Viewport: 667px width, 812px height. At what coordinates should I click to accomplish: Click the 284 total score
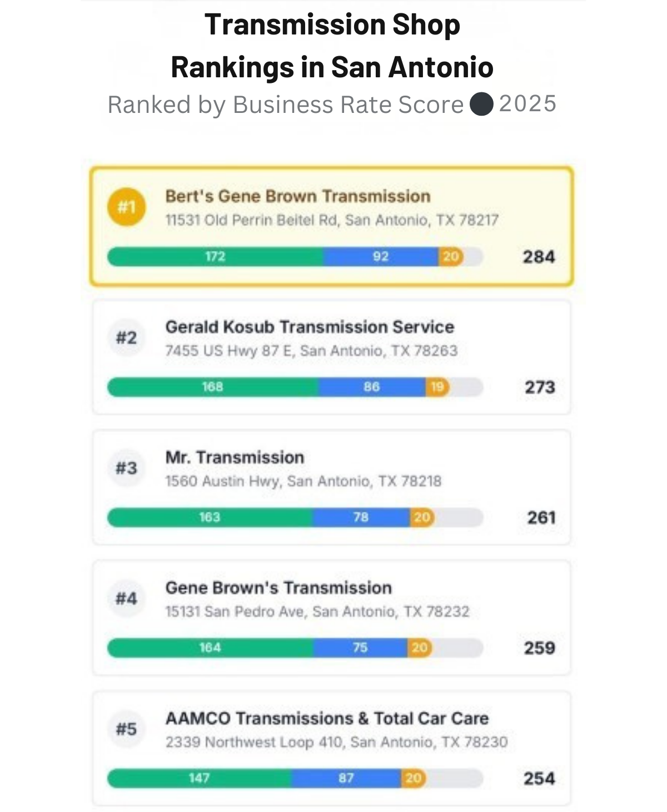539,257
